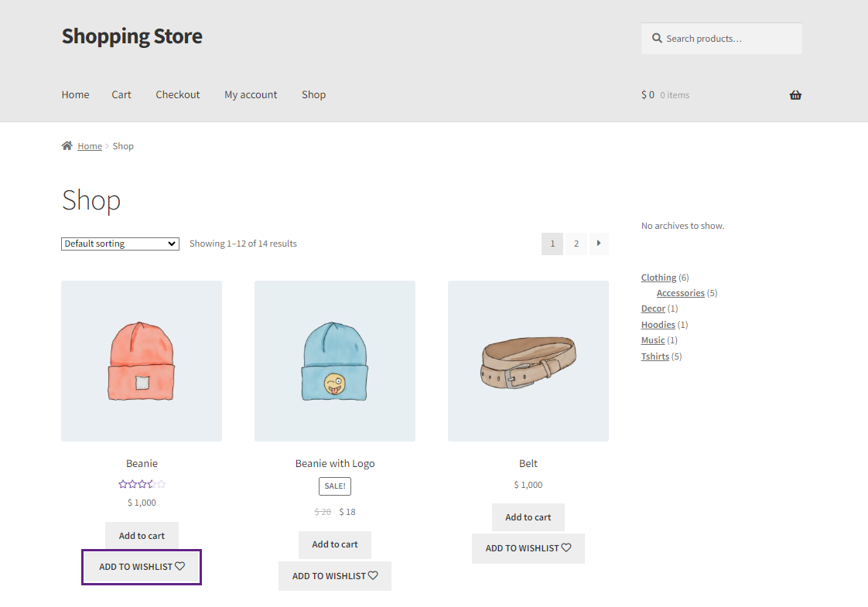
Task: Click the sale price $ 18
Action: [x=347, y=512]
